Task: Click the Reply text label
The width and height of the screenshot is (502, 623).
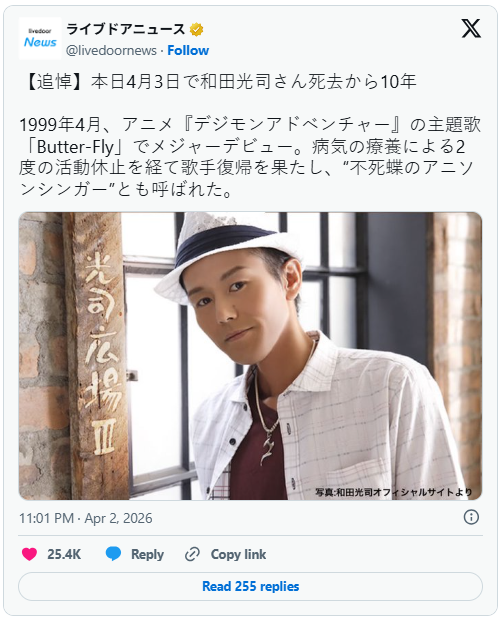Action: pyautogui.click(x=147, y=554)
